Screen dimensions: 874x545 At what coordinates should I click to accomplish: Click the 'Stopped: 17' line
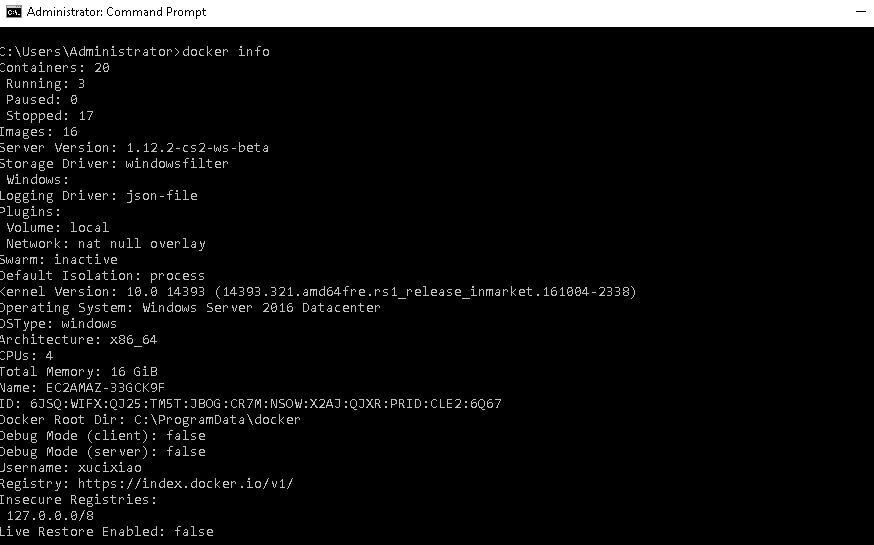point(50,115)
